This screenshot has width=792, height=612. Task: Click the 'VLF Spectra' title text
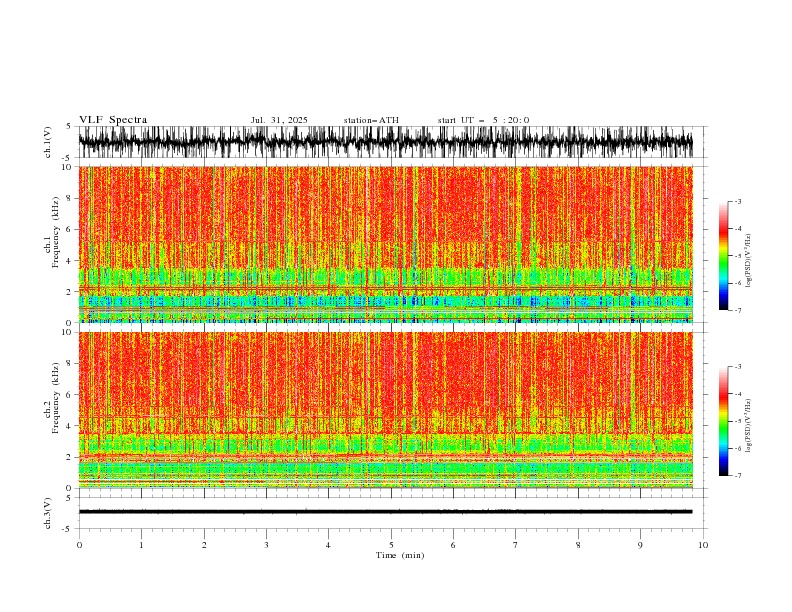[x=113, y=120]
